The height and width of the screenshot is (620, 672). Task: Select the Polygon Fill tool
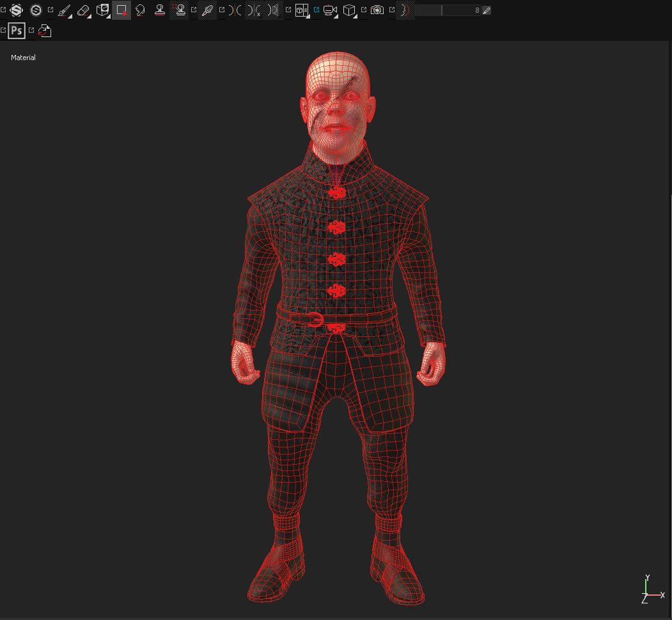pos(121,10)
